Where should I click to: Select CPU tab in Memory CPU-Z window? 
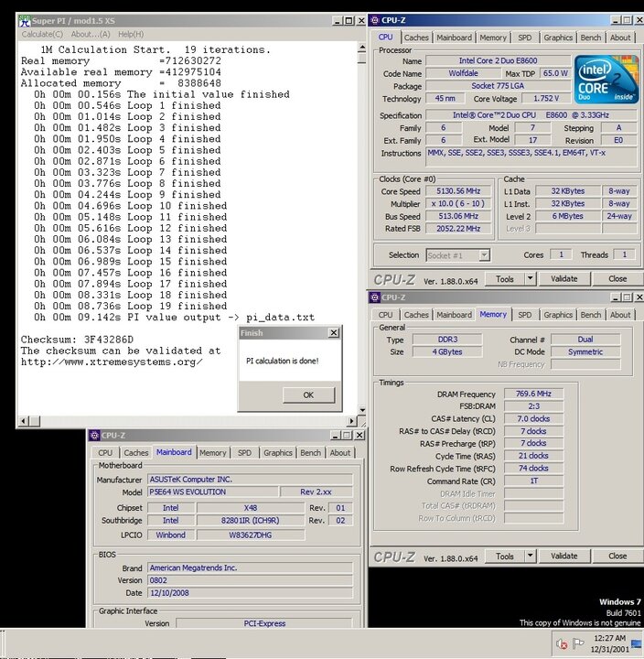(x=385, y=315)
